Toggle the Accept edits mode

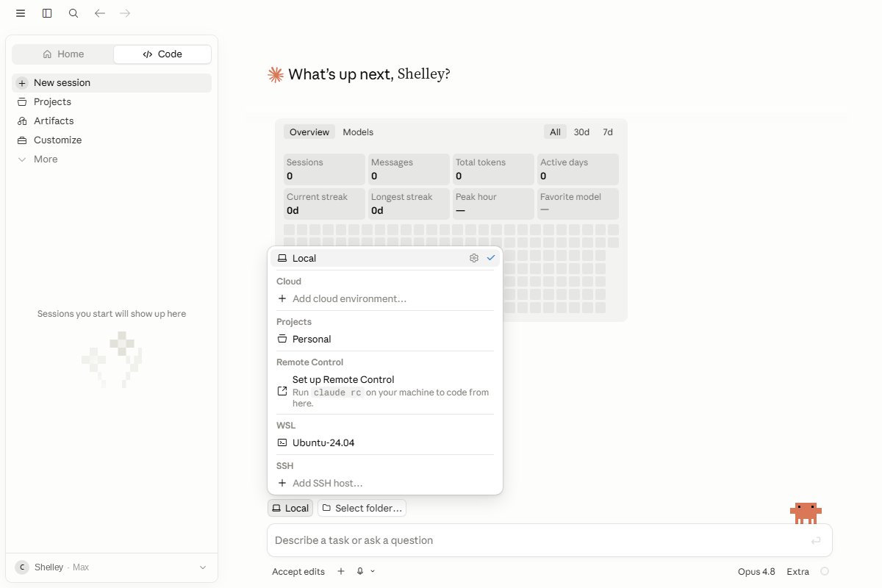(x=298, y=572)
